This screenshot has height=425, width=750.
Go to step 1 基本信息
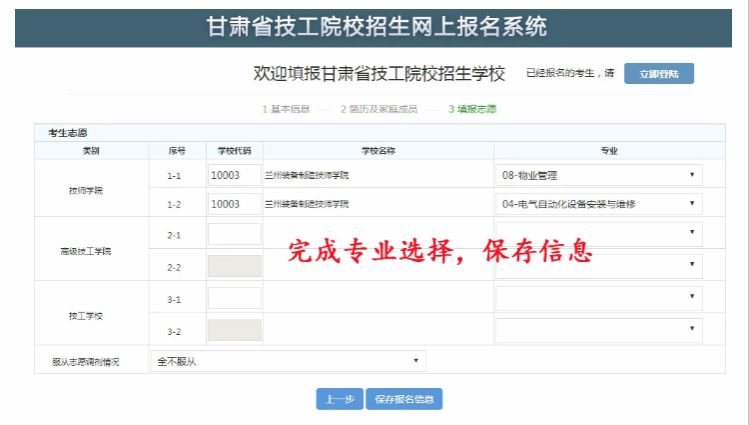(285, 108)
